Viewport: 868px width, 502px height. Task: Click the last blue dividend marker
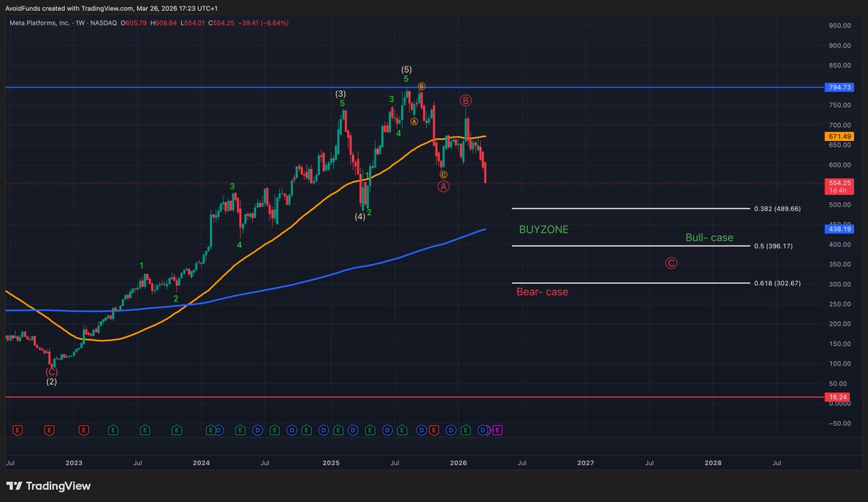point(483,430)
